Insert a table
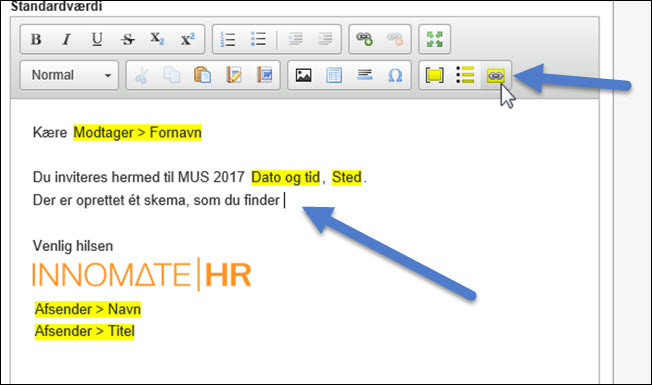Screen dimensions: 652x385 point(334,75)
